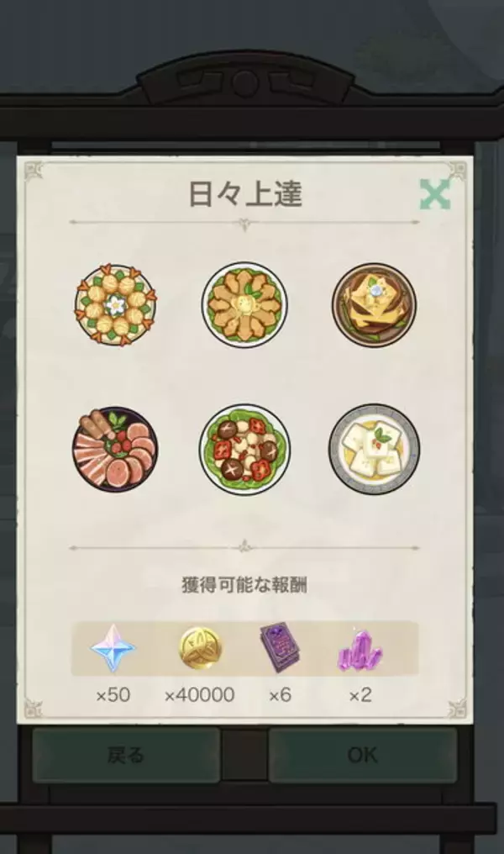This screenshot has height=854, width=504.
Task: Select the white almond tofu dish
Action: pos(374,448)
